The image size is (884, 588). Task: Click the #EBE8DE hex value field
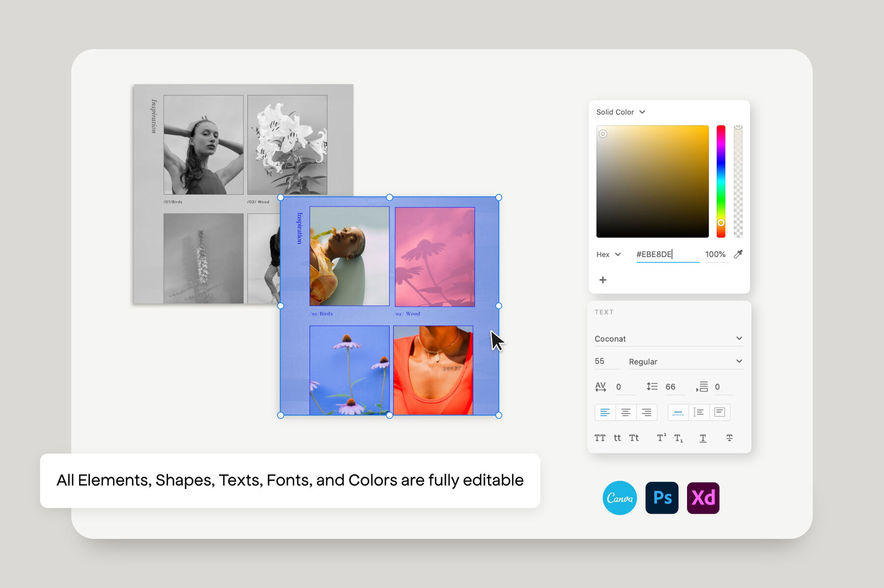[x=666, y=254]
